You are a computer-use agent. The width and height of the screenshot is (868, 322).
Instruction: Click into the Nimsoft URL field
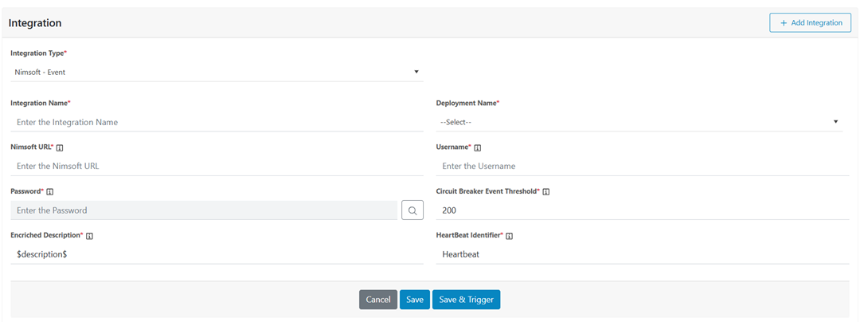coord(216,166)
